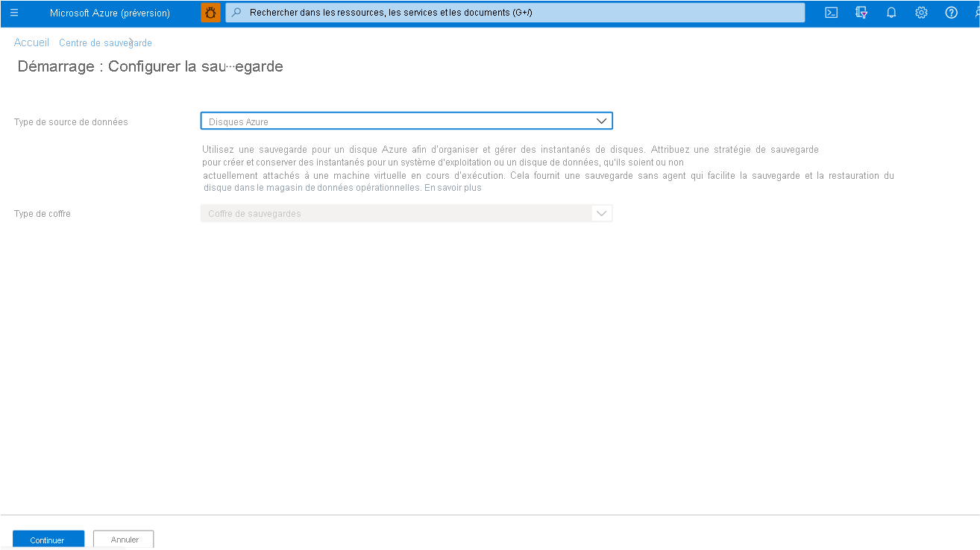Click the chevron of Type de coffre dropdown
The width and height of the screenshot is (980, 550).
[x=602, y=213]
